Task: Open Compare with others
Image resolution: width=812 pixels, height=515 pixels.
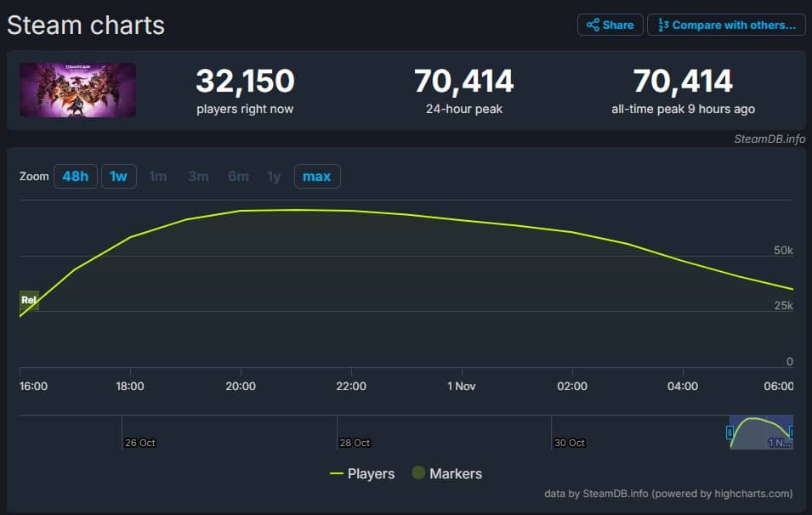Action: 726,25
